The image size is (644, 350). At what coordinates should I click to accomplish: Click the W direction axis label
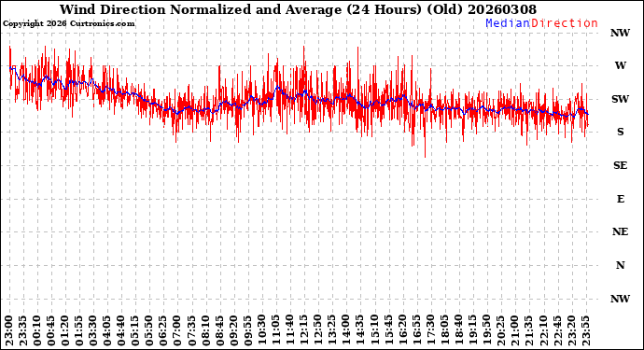point(620,65)
